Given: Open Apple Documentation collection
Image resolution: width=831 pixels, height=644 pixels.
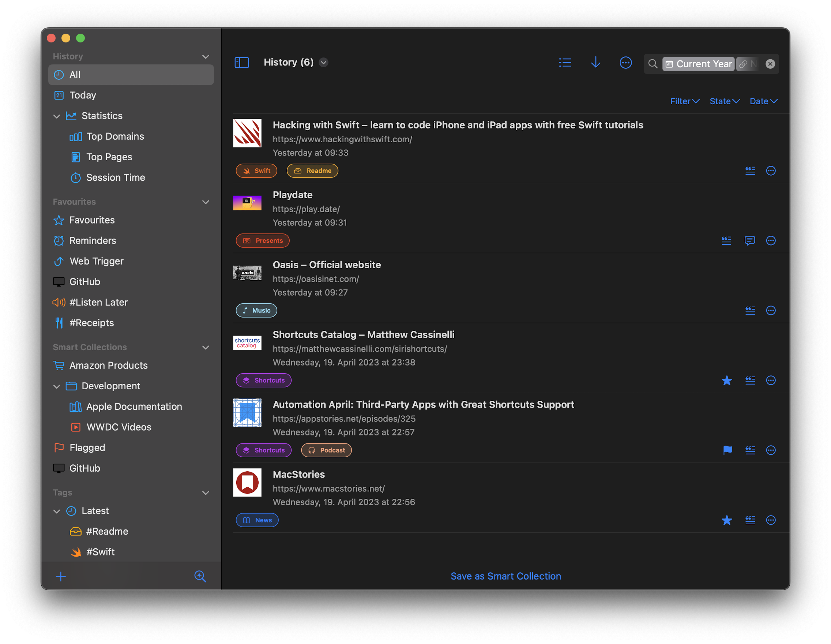Looking at the screenshot, I should [131, 407].
